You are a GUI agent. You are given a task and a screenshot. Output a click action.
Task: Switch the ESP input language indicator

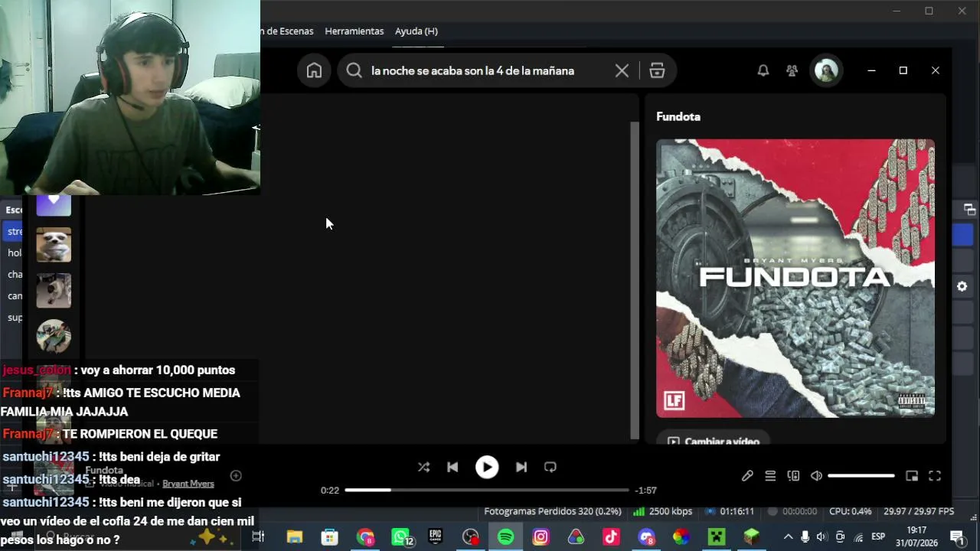(x=878, y=536)
